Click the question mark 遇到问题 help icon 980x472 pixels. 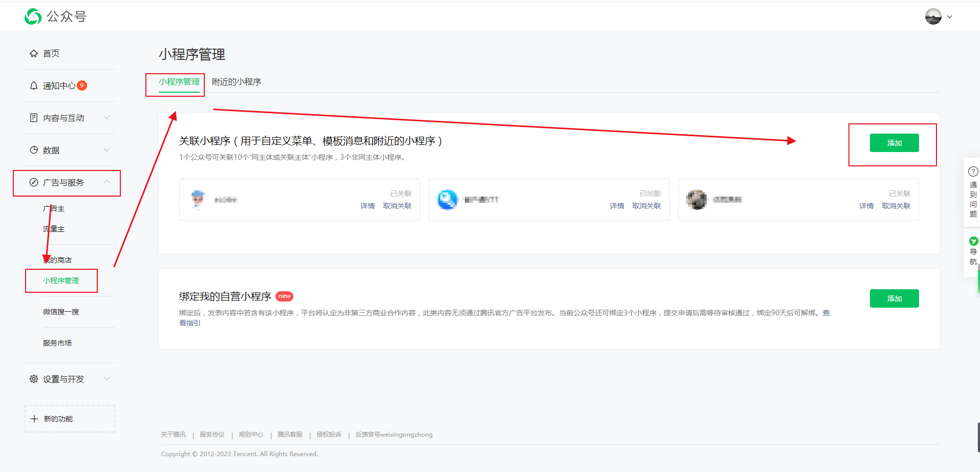tap(973, 171)
